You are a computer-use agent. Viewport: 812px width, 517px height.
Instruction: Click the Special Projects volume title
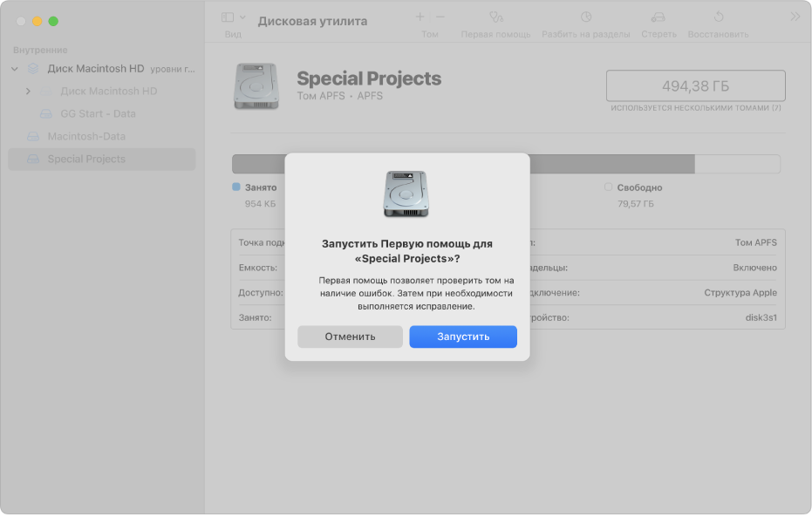(x=369, y=78)
